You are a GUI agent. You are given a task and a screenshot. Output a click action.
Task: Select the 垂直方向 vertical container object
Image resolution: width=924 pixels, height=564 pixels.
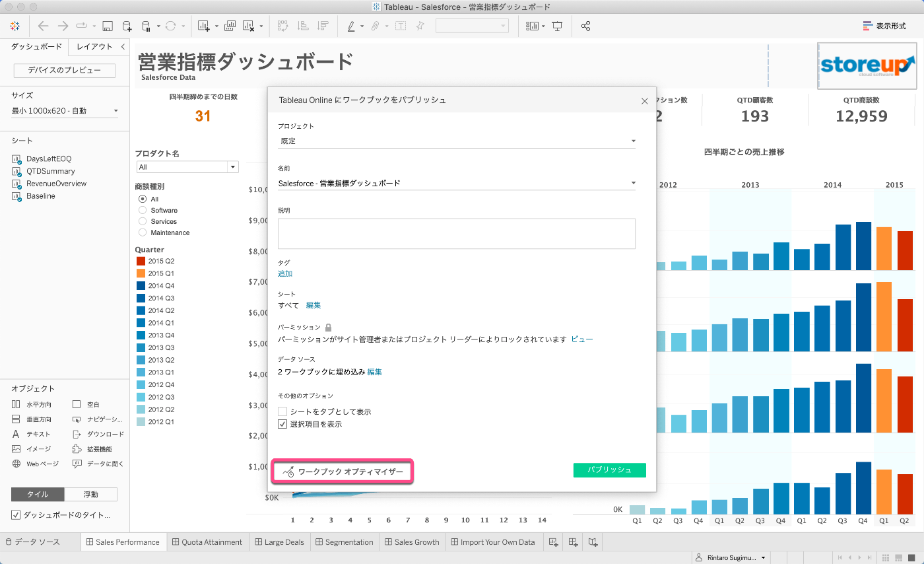tap(32, 419)
